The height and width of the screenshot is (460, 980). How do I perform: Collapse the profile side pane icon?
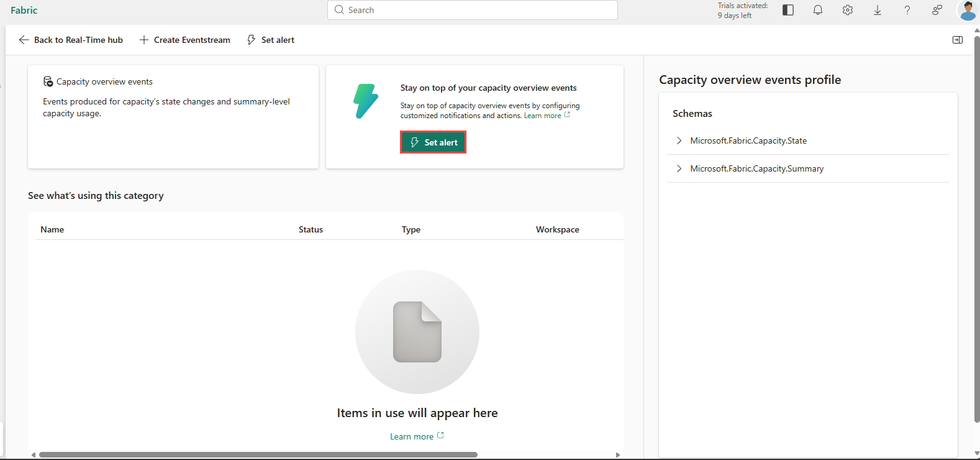point(958,40)
